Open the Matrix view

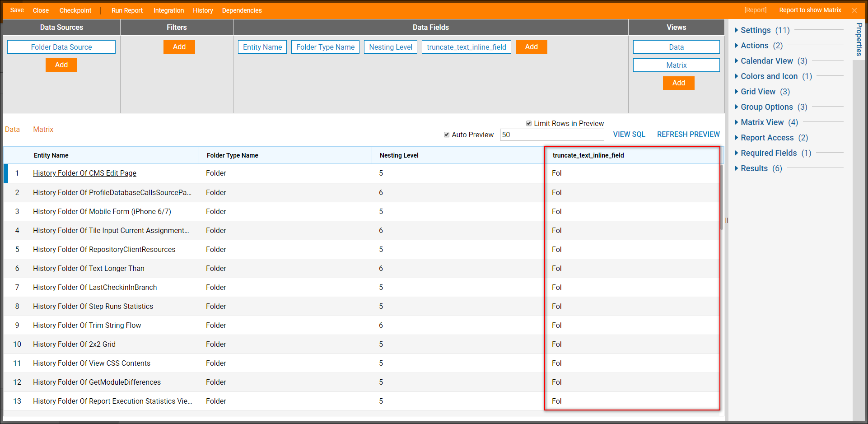[x=677, y=65]
